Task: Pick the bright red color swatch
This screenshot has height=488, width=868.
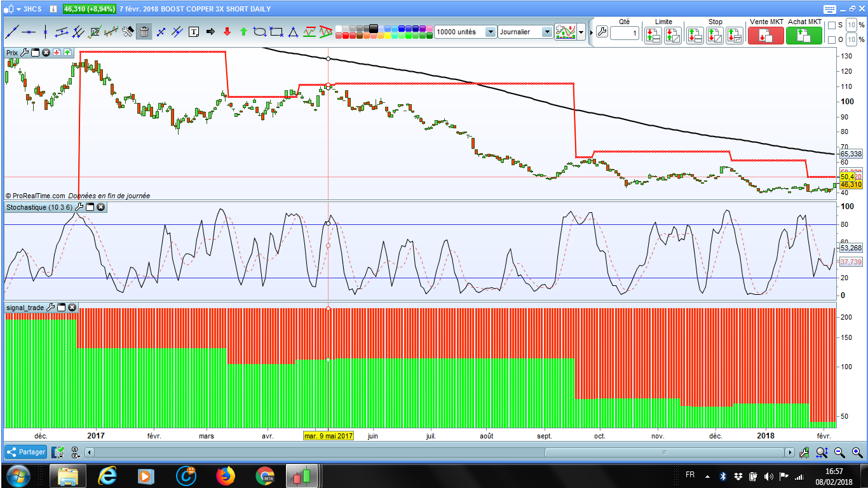Action: [345, 36]
